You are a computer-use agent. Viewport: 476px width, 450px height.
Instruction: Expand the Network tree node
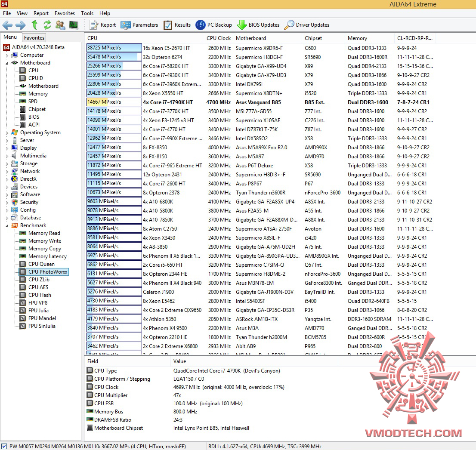(x=7, y=172)
